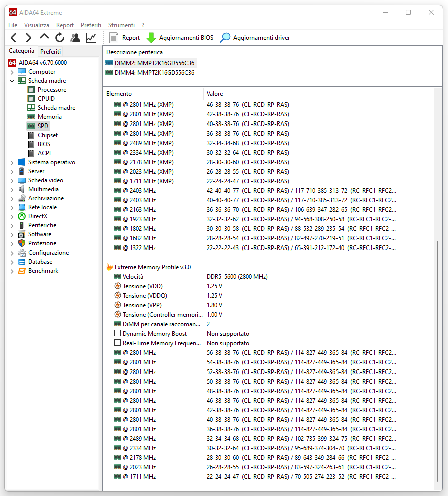Click the Processore chip icon
This screenshot has width=448, height=496.
(31, 90)
